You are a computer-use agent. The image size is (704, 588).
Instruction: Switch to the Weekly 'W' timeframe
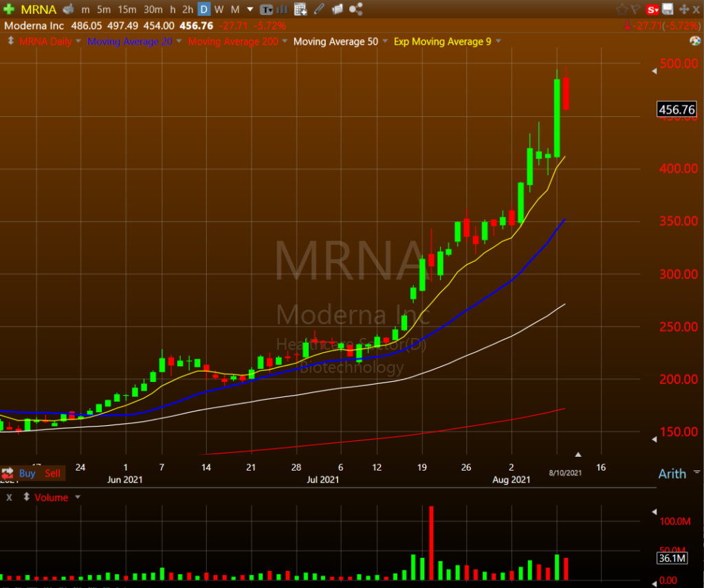(219, 10)
